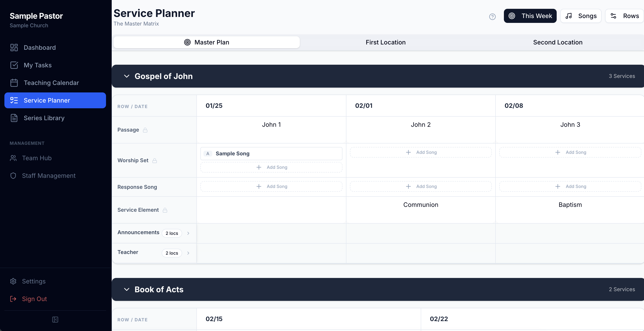Open the Teaching Calendar calendar icon
Image resolution: width=644 pixels, height=331 pixels.
click(x=14, y=83)
